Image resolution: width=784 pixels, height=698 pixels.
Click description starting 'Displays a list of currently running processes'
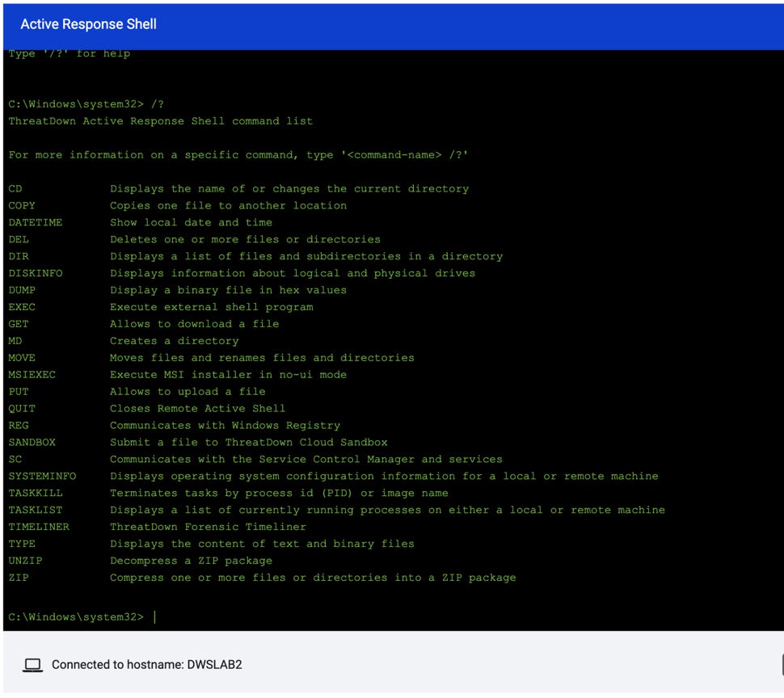pos(387,511)
